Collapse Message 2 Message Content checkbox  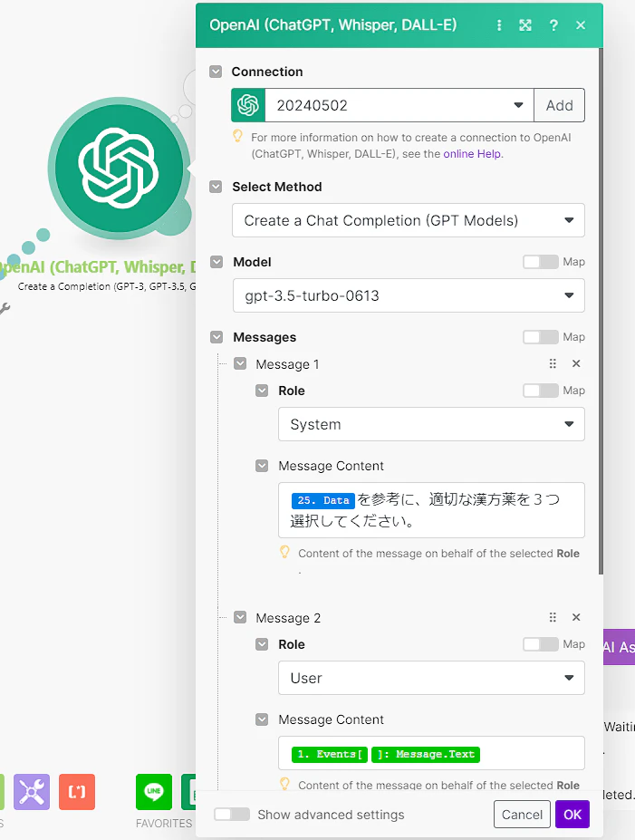(x=262, y=719)
